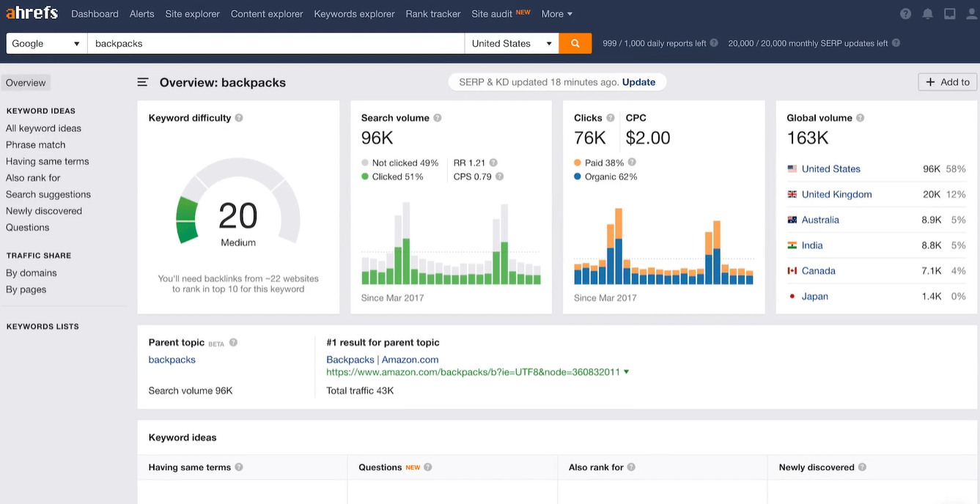Expand the Amazon URL dropdown arrow

(x=627, y=372)
